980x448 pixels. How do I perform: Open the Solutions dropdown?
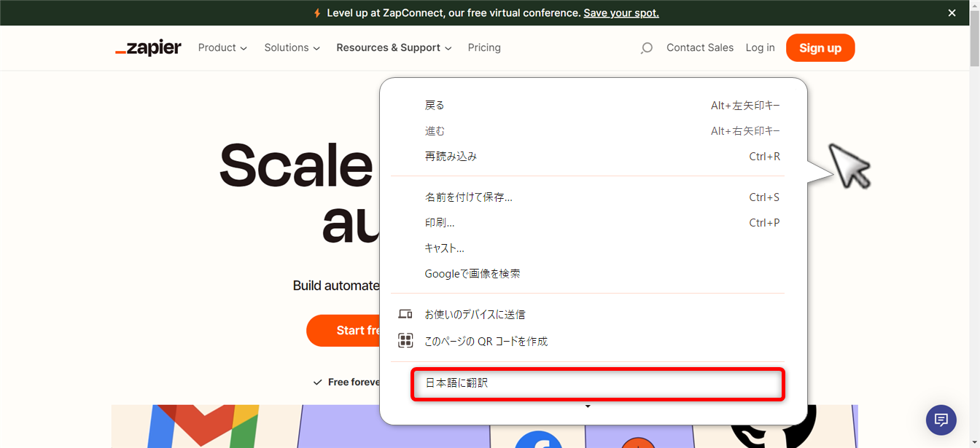click(291, 47)
